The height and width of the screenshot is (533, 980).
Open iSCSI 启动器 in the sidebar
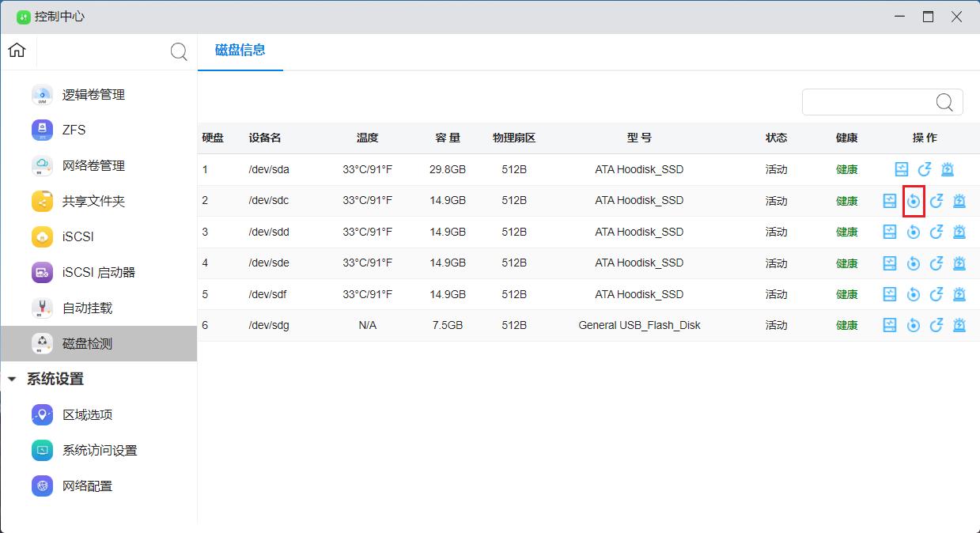click(x=98, y=272)
